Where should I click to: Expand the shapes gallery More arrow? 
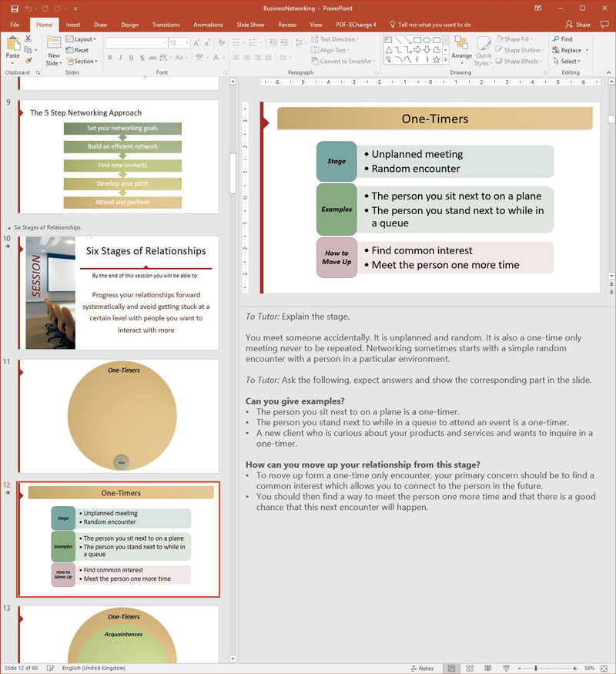(446, 60)
